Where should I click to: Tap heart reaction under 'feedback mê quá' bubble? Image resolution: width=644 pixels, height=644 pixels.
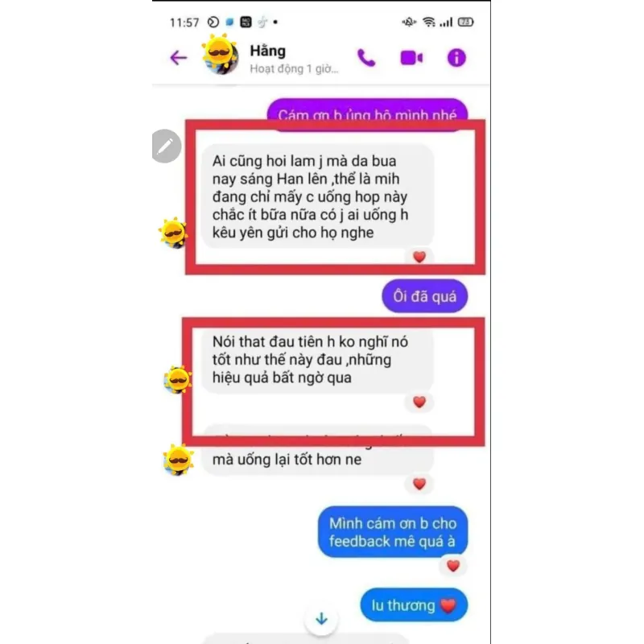click(x=453, y=566)
